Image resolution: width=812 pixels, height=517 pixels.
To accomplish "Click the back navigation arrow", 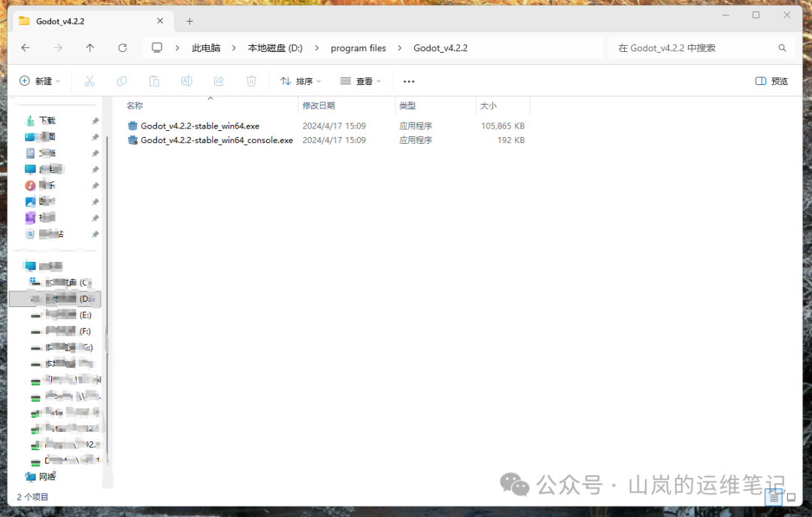I will pyautogui.click(x=26, y=47).
